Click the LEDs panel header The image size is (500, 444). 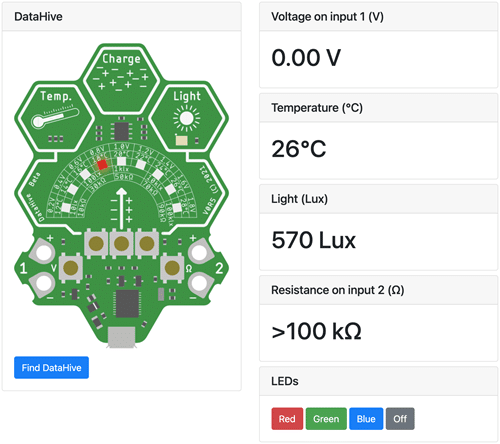tap(379, 381)
